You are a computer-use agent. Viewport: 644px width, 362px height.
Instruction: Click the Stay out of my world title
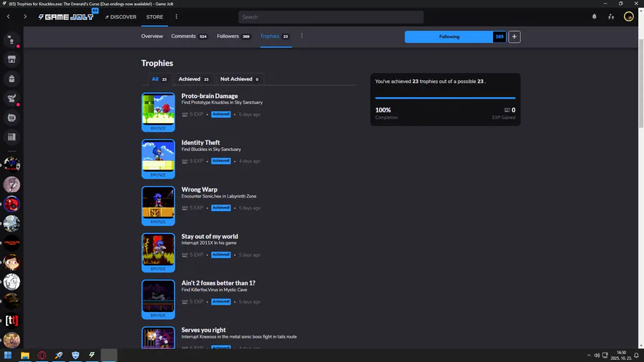point(210,236)
